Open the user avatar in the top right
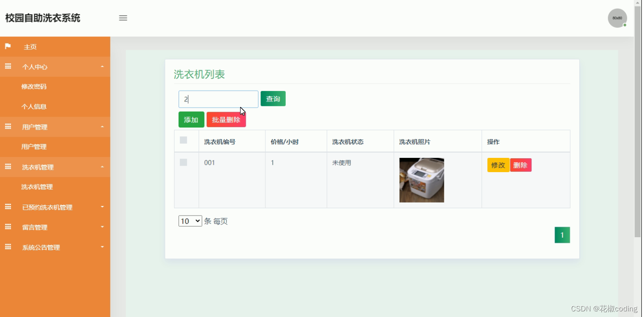 (x=617, y=18)
